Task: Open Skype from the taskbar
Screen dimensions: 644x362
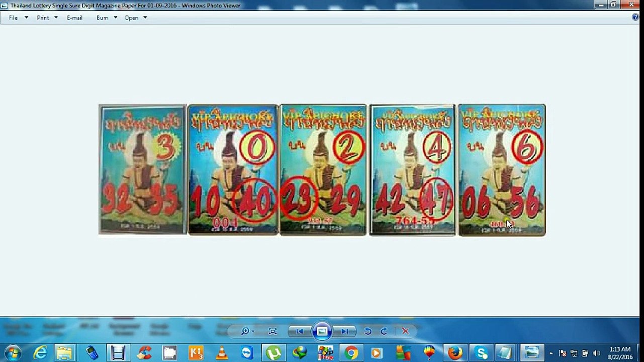Action: click(x=481, y=353)
